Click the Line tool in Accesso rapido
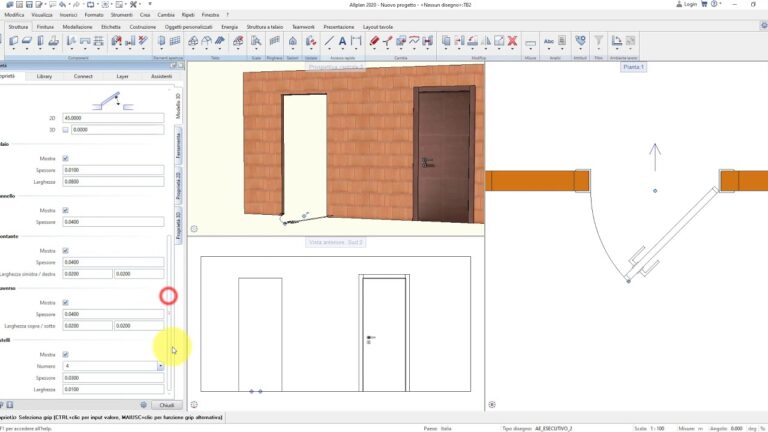Image resolution: width=768 pixels, height=432 pixels. pos(329,41)
